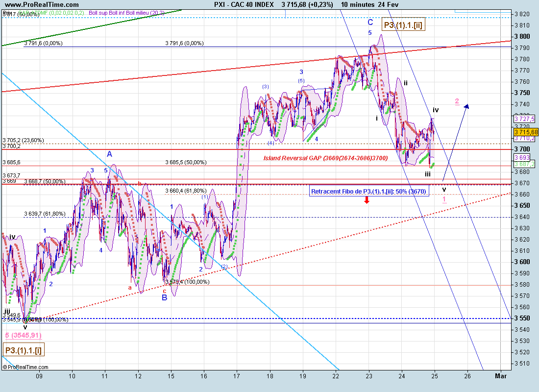The image size is (539, 392).
Task: Click the 10 minutes timeframe label
Action: coord(358,4)
